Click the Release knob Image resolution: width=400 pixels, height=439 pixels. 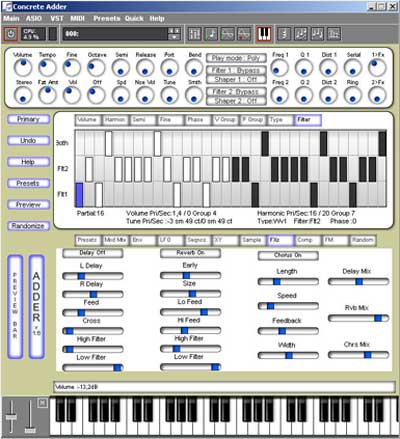tap(145, 68)
